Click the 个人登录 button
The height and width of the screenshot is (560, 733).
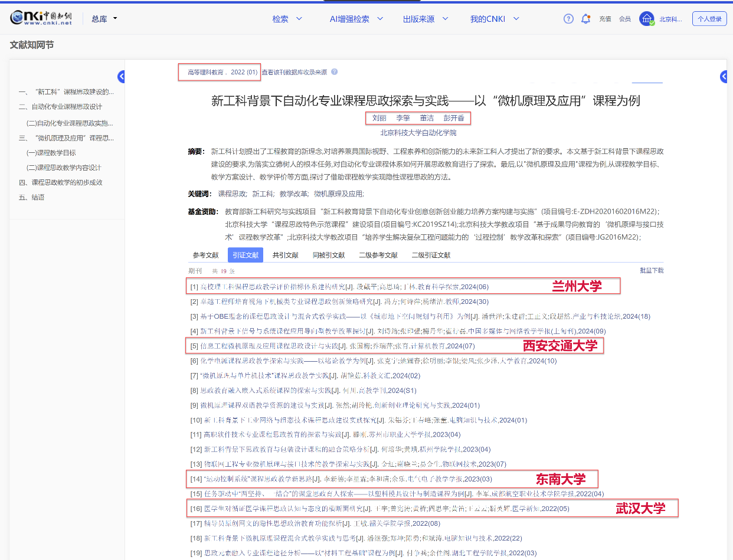point(709,19)
